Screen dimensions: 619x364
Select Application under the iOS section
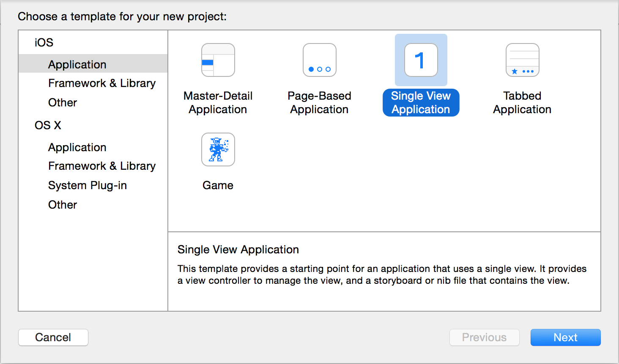pyautogui.click(x=77, y=64)
